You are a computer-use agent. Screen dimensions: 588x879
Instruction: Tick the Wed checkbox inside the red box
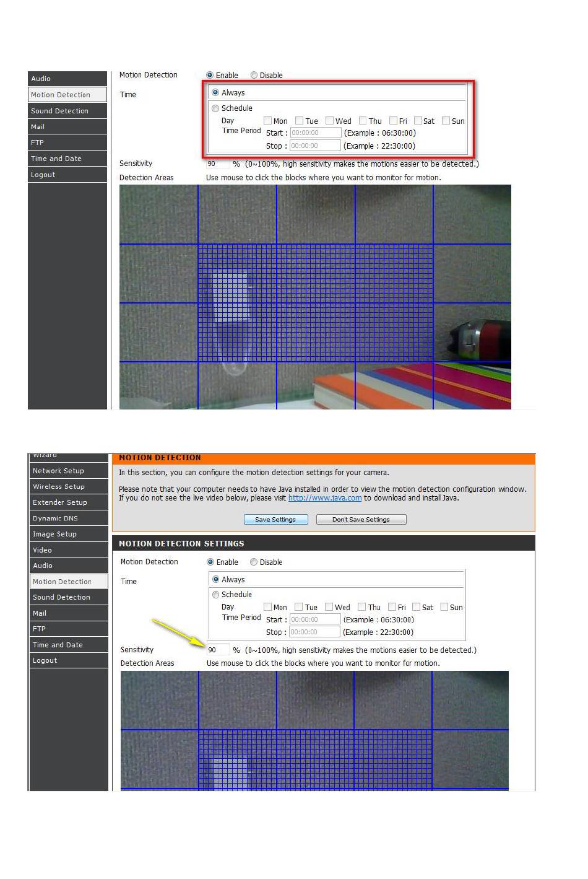click(330, 121)
